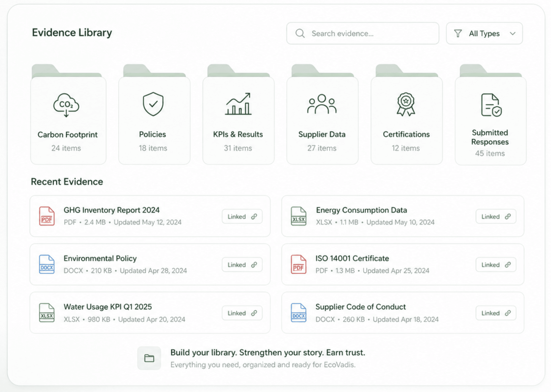Viewport: 551px width, 392px height.
Task: Click Linked text on Water Usage KPI
Action: coord(237,313)
